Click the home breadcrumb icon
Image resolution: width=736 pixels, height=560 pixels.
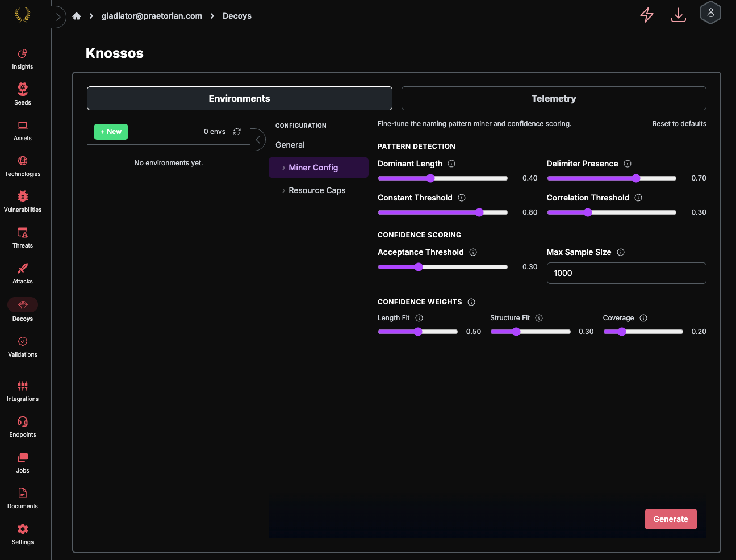click(x=77, y=16)
